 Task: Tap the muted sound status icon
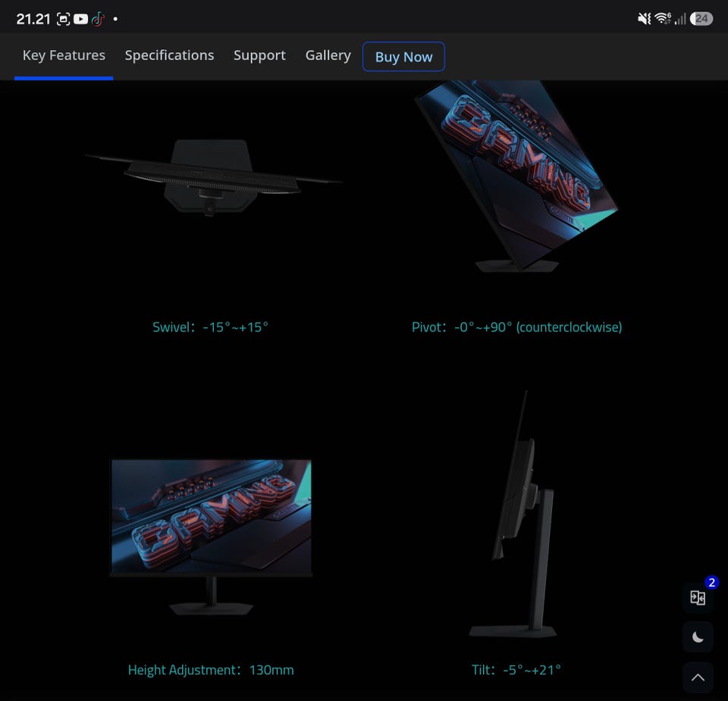pyautogui.click(x=644, y=18)
